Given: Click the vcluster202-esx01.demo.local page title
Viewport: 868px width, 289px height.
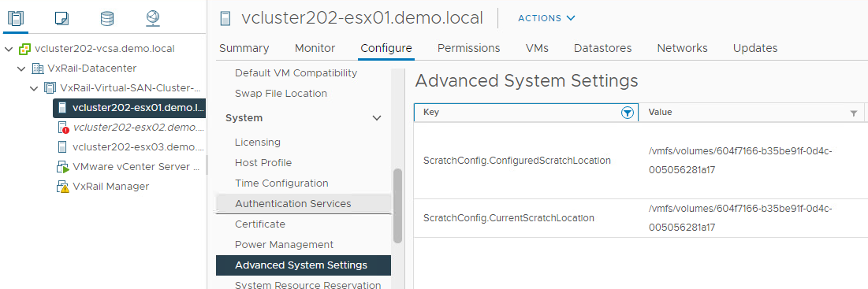Looking at the screenshot, I should click(x=362, y=18).
